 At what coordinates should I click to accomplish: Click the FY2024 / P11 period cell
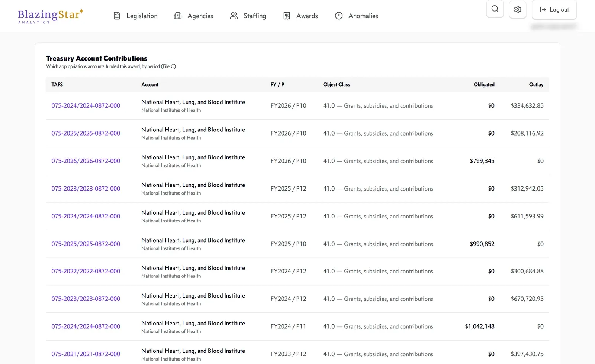288,326
